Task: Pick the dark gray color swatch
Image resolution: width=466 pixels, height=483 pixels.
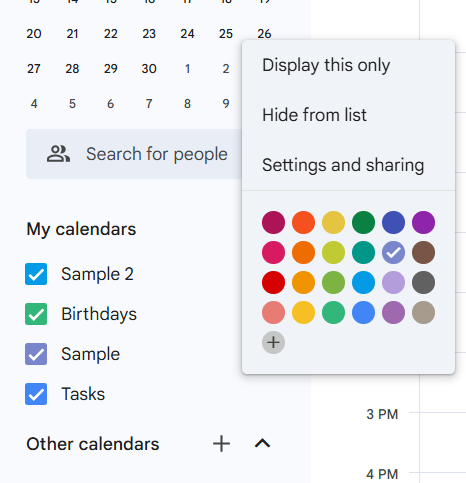Action: coord(423,282)
